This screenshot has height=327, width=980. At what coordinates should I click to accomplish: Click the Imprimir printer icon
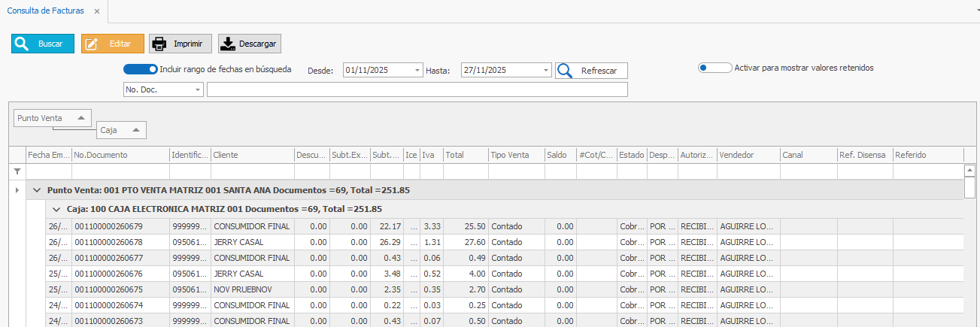pyautogui.click(x=159, y=44)
